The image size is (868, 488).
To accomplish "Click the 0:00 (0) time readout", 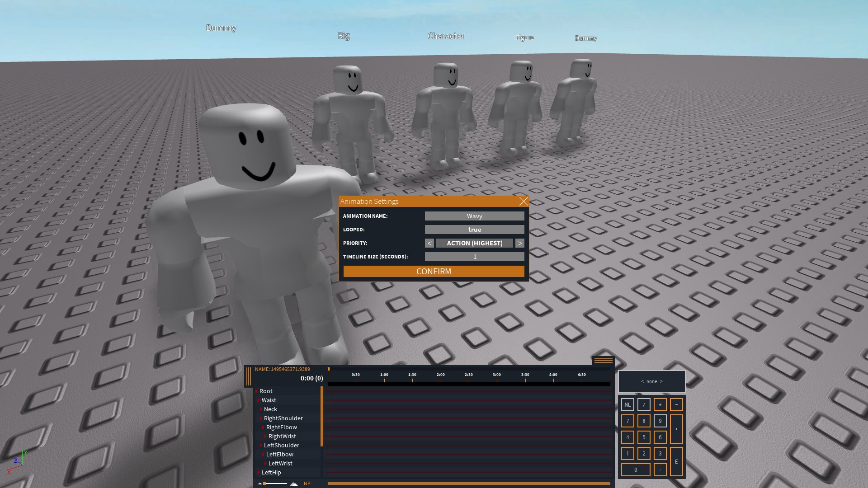I will [x=311, y=378].
